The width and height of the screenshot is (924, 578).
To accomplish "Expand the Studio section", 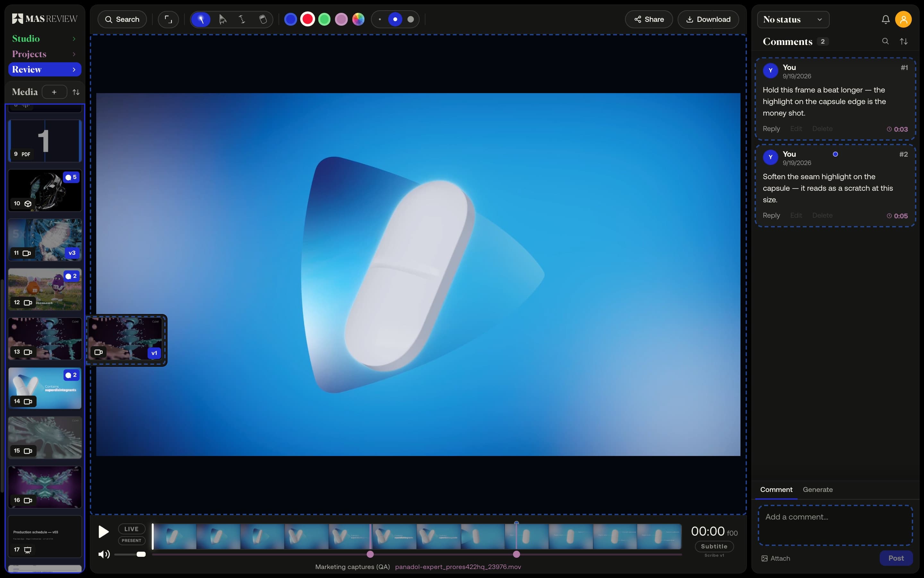I will [45, 39].
